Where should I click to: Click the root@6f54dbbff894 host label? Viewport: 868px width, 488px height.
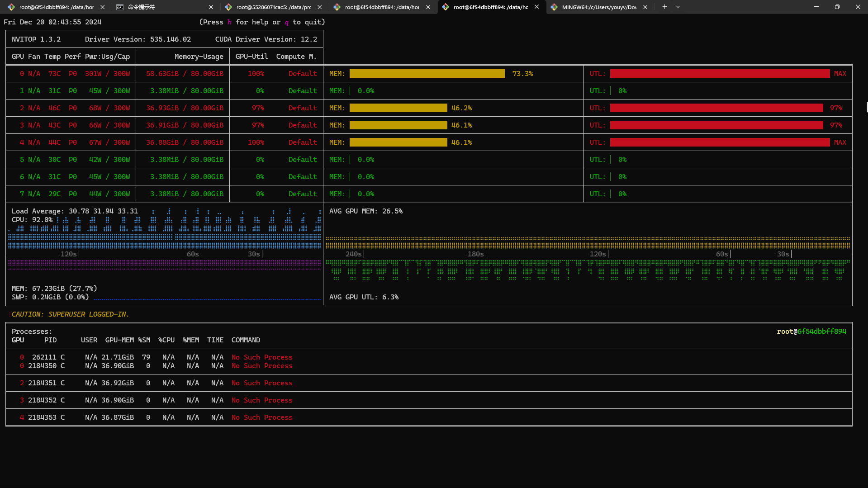811,332
